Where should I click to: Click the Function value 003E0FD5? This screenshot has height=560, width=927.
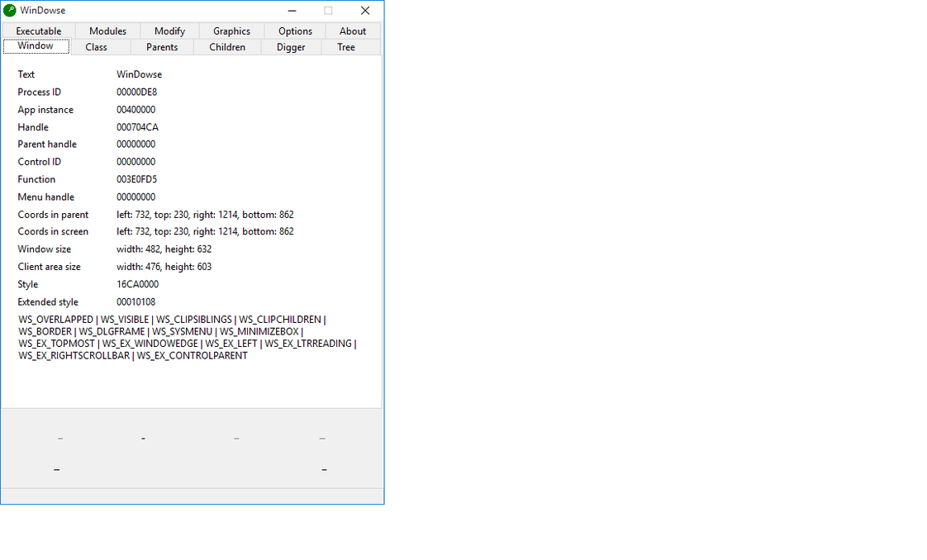click(136, 179)
